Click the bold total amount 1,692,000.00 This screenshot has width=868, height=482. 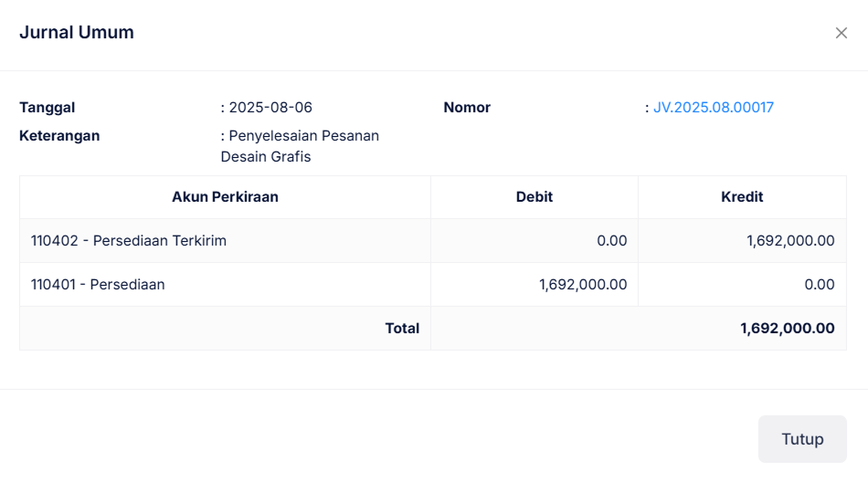(787, 329)
